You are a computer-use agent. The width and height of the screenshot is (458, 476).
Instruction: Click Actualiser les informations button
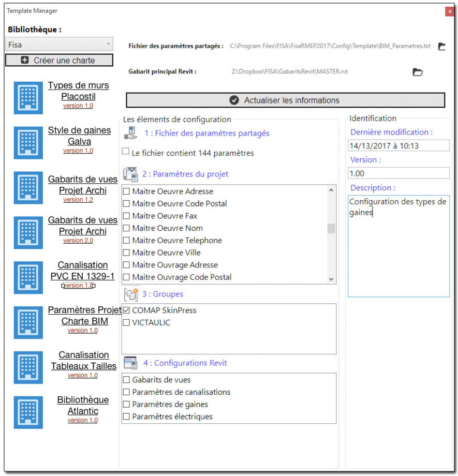[285, 100]
